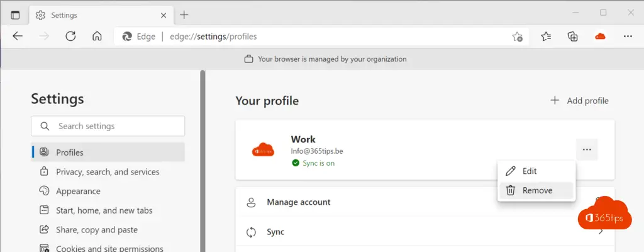Open the Work profile more options button
644x252 pixels.
pos(587,149)
